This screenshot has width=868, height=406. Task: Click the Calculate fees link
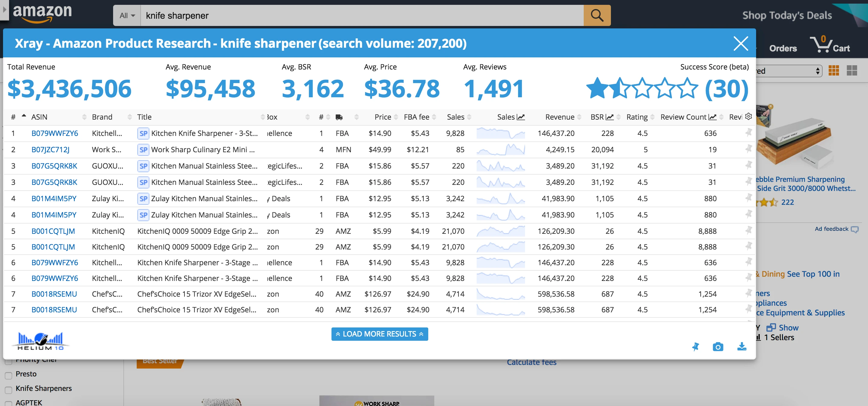pyautogui.click(x=531, y=362)
